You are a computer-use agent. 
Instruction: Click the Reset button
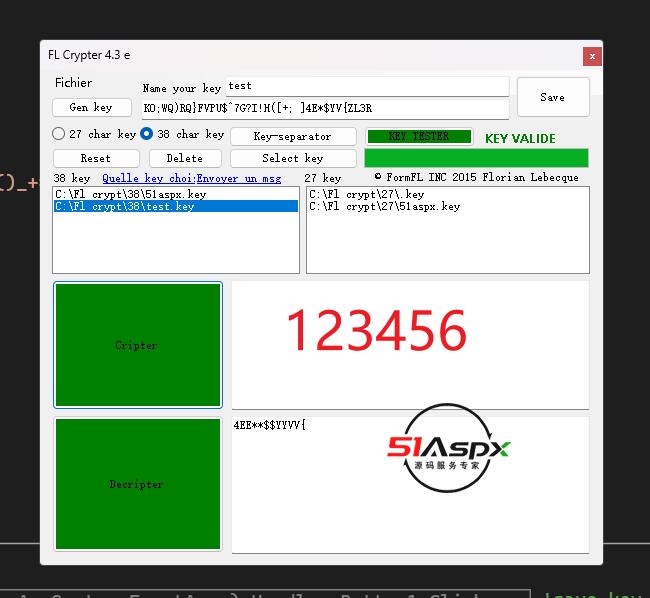(x=96, y=158)
